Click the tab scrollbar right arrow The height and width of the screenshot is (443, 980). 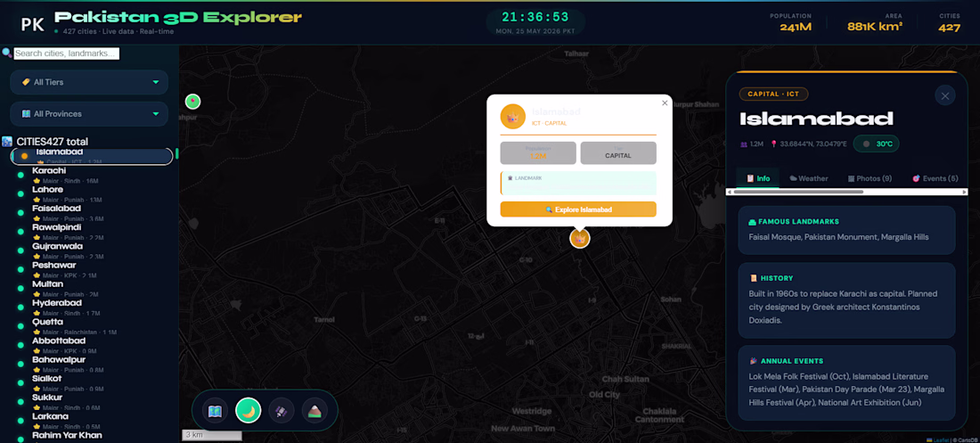pyautogui.click(x=964, y=193)
